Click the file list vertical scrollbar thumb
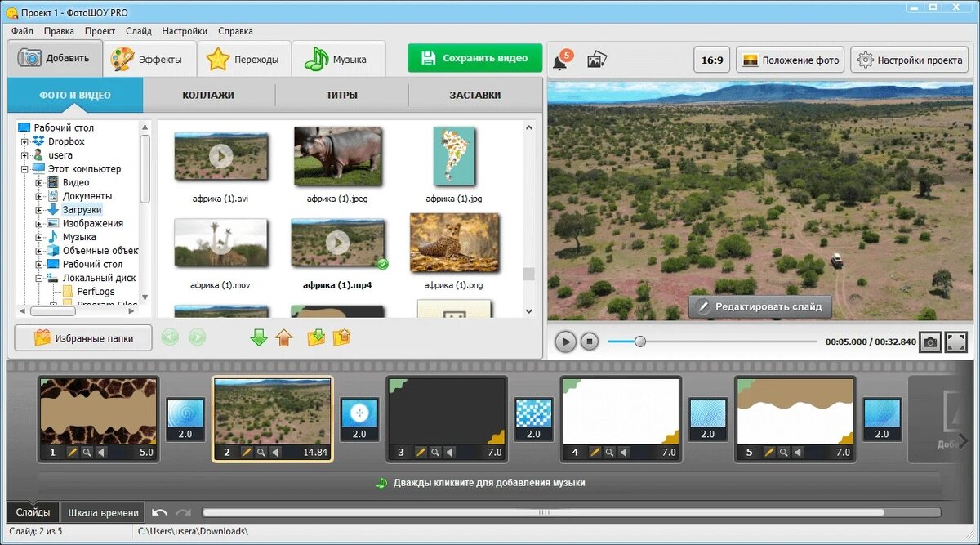 (x=528, y=274)
